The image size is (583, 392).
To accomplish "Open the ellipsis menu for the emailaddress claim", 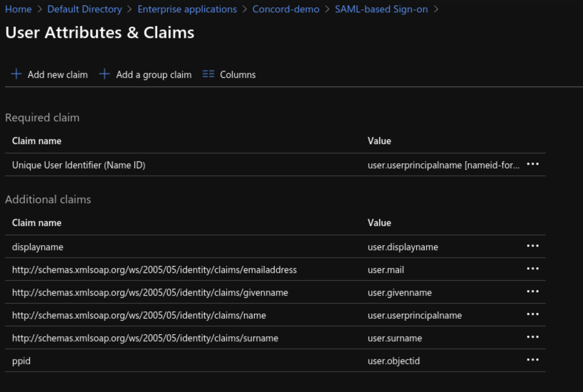I will click(532, 269).
